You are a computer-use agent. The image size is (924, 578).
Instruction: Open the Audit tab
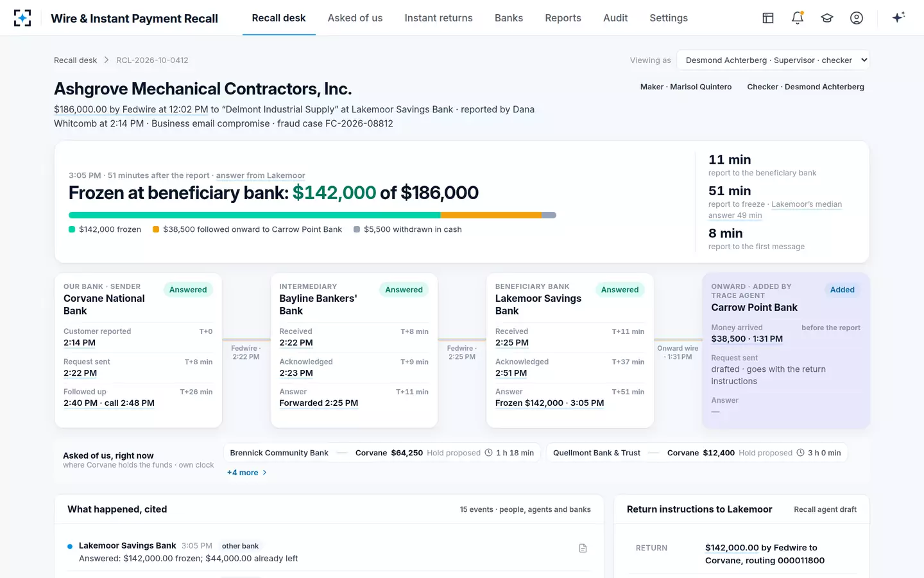(615, 18)
